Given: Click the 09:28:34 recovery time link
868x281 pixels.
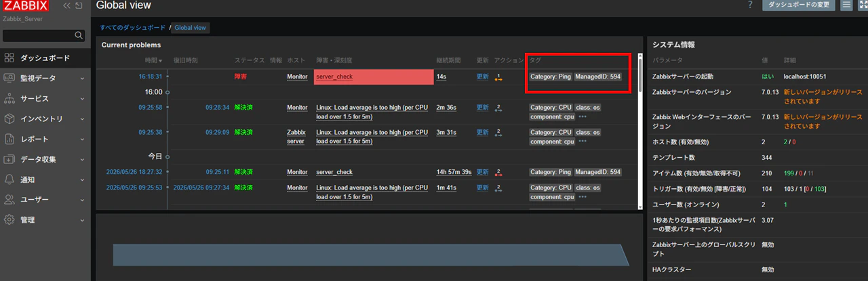Looking at the screenshot, I should 218,107.
